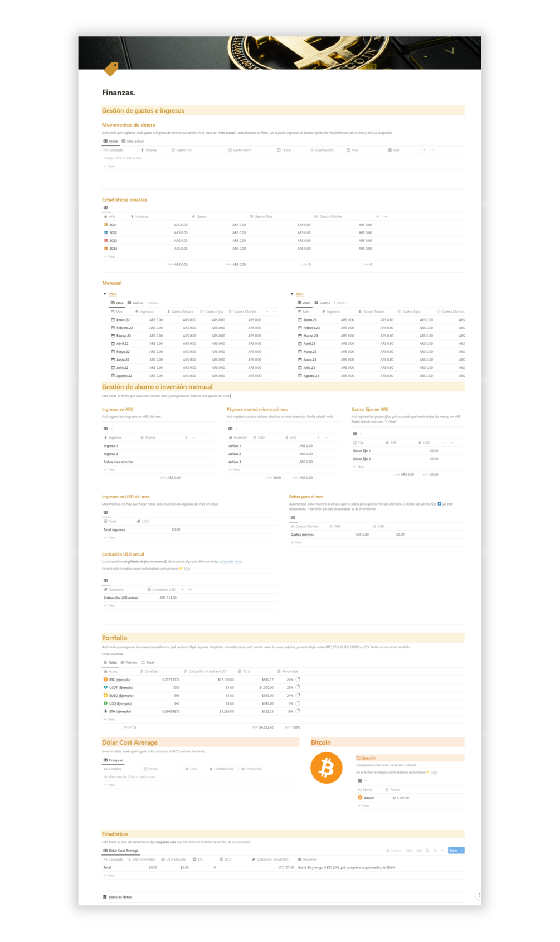
Task: Add new row below ETH (ejemplo)
Action: click(109, 719)
